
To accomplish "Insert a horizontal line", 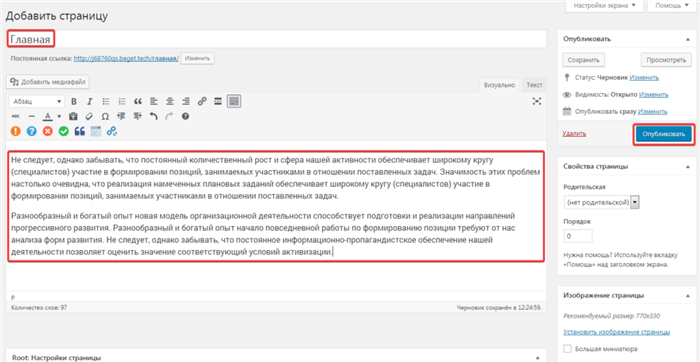I will 31,117.
